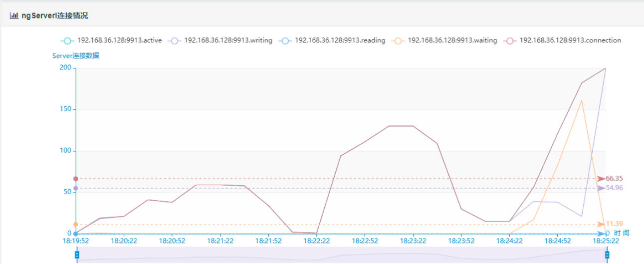Click the y-axis value 200

[66, 68]
